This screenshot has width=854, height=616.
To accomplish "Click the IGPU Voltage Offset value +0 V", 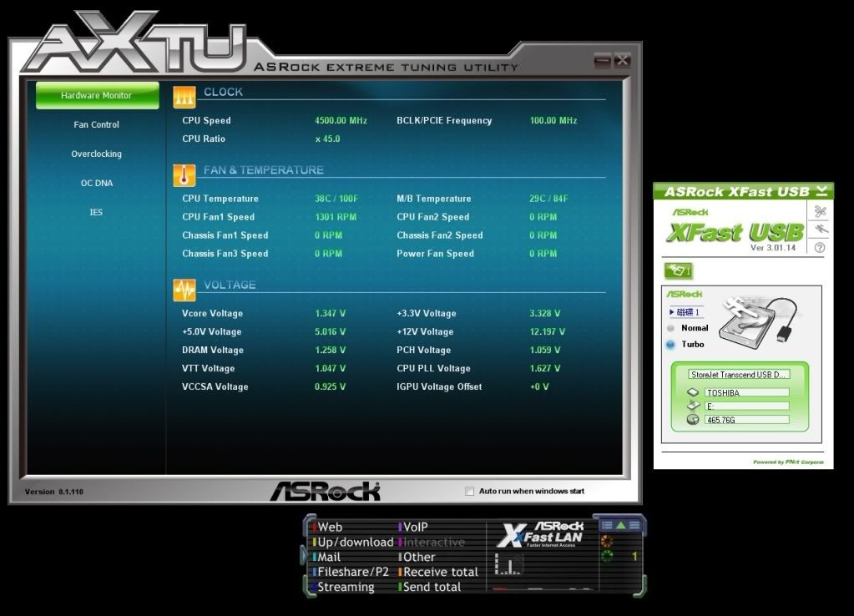I will (x=539, y=386).
